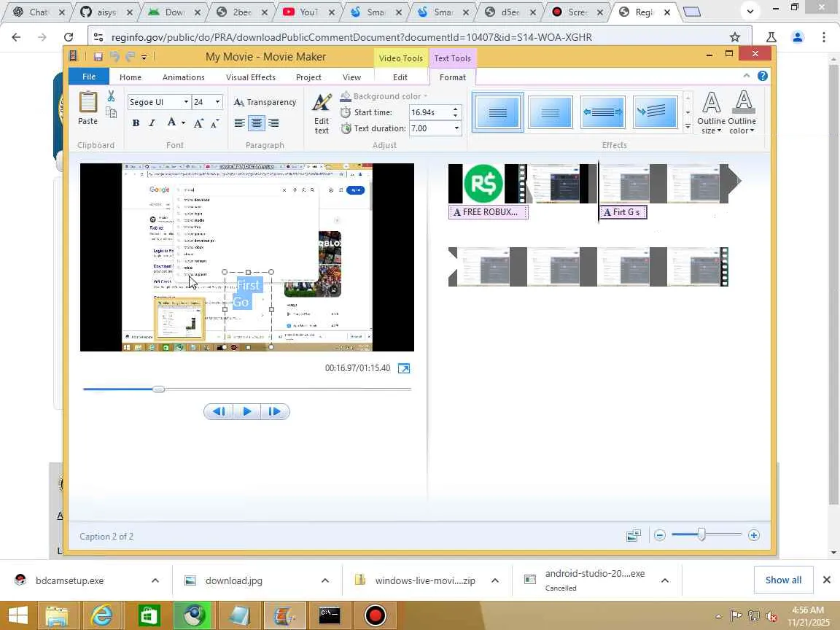Select the R$ Robux title clip
Viewport: 840px width, 630px height.
coord(483,183)
